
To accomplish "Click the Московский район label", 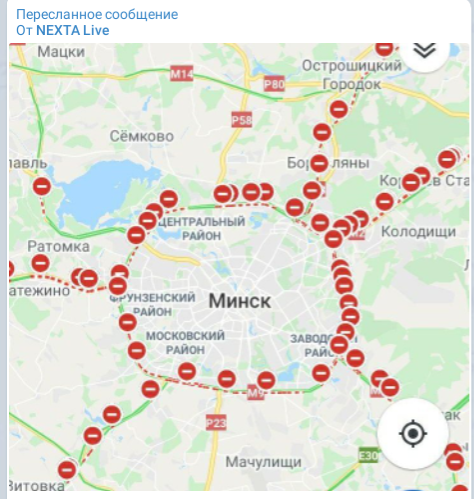I will [185, 343].
